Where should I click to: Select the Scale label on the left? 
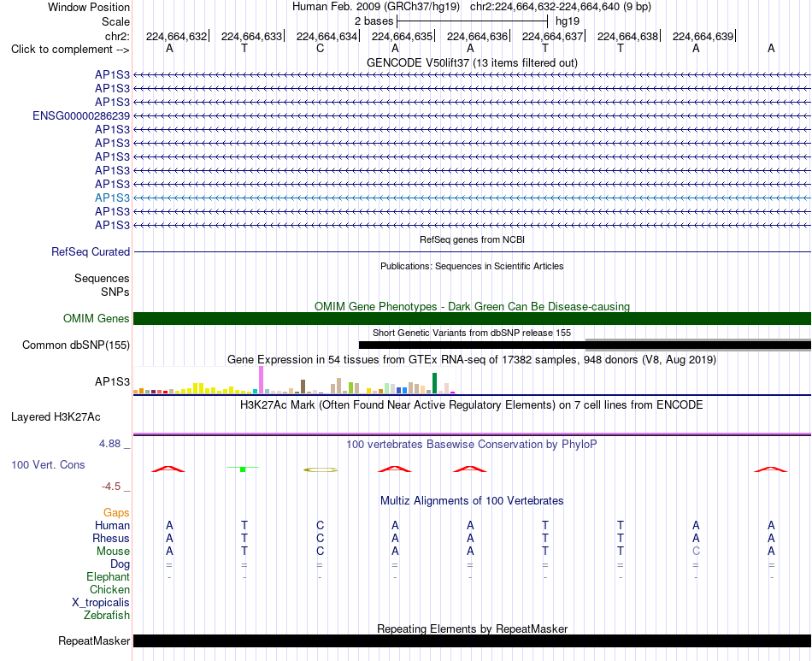click(115, 21)
